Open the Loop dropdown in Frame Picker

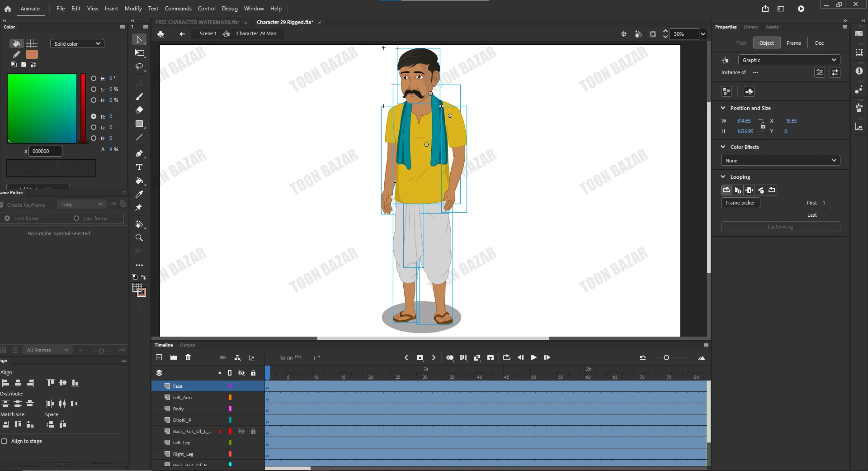82,205
